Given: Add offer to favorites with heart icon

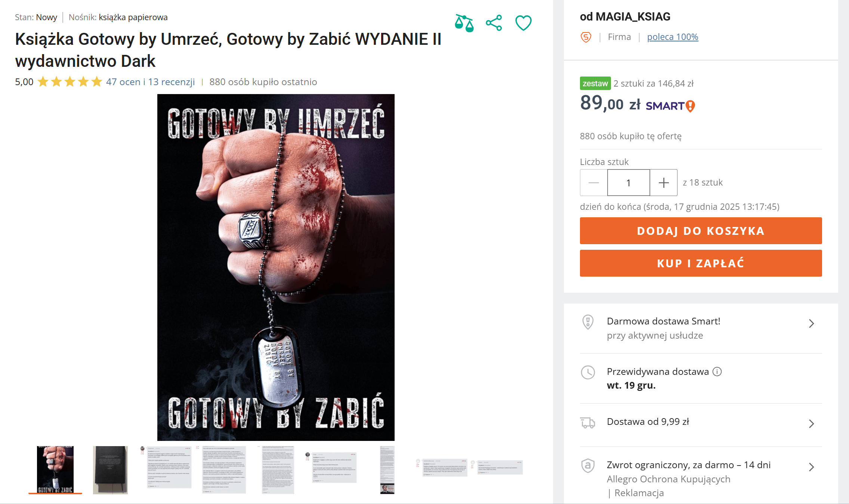Looking at the screenshot, I should click(523, 23).
